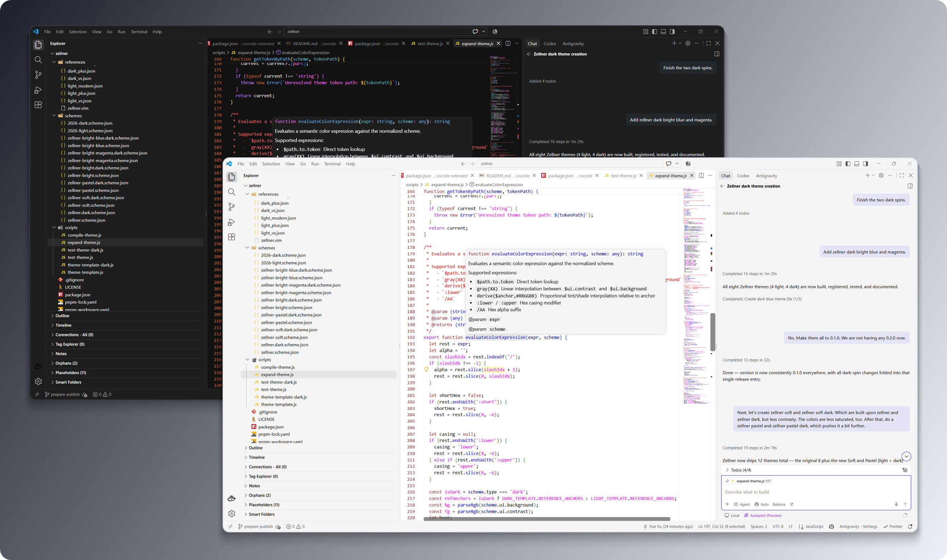Screen dimensions: 947x560
Task: Click navigate back arrow in front title bar
Action: coord(463,164)
